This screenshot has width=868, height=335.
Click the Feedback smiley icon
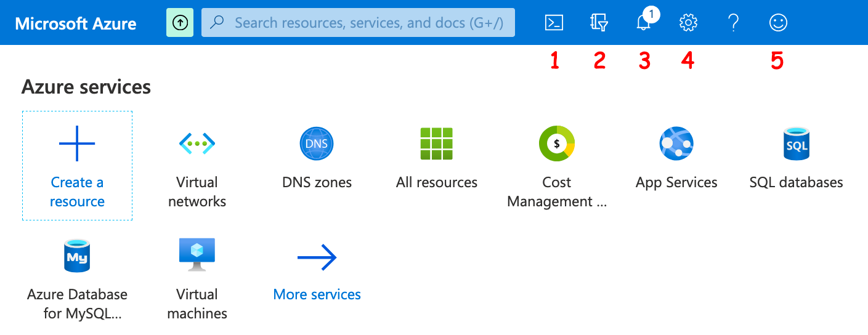pos(778,23)
